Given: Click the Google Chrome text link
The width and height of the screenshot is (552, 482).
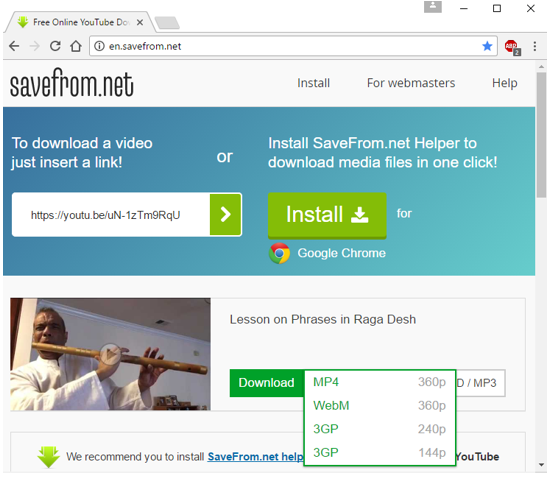Looking at the screenshot, I should pos(341,253).
